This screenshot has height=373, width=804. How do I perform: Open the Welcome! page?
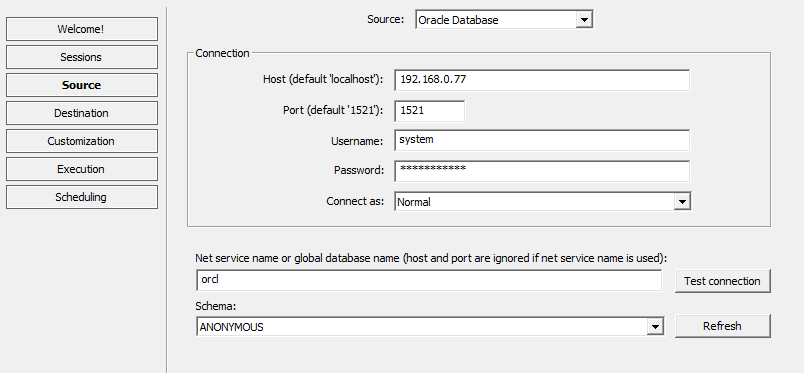82,29
